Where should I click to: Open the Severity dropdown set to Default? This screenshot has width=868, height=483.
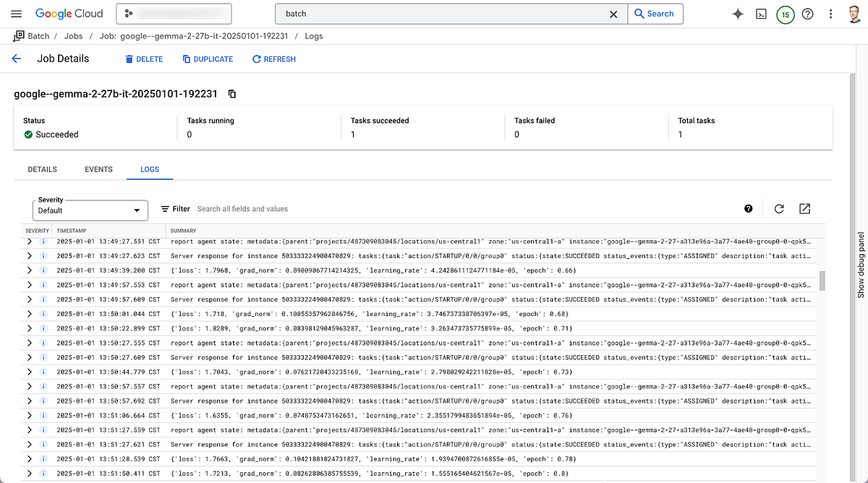click(90, 210)
